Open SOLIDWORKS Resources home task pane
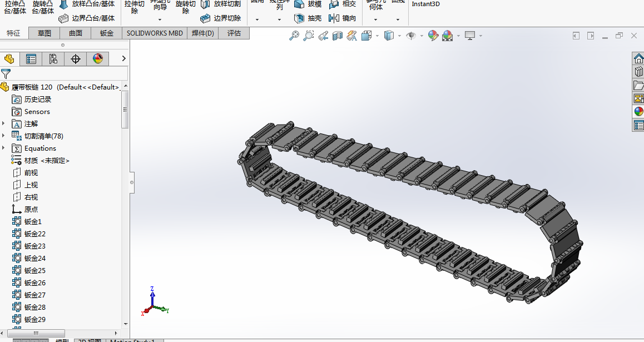This screenshot has height=342, width=644. point(638,59)
